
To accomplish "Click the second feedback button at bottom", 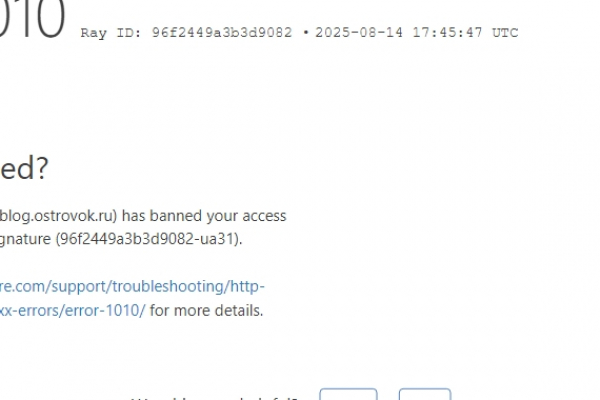I will (425, 394).
